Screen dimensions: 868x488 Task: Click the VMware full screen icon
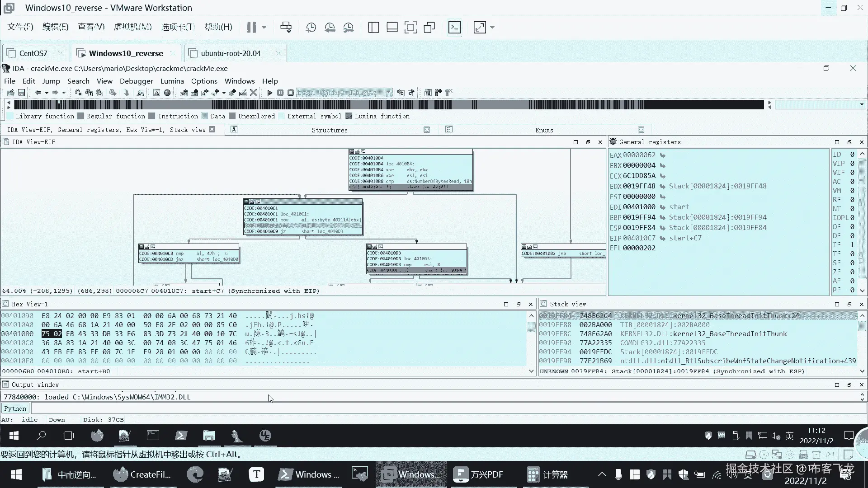(410, 28)
